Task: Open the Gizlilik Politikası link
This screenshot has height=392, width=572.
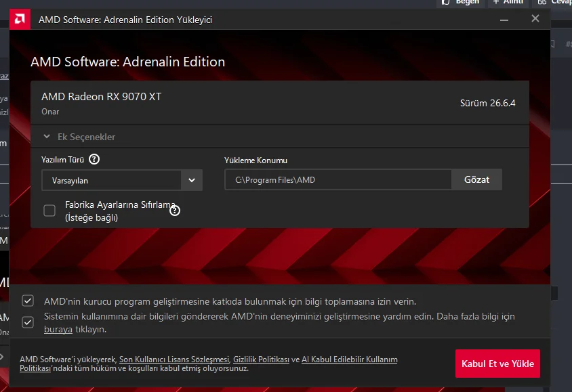Action: click(x=261, y=360)
